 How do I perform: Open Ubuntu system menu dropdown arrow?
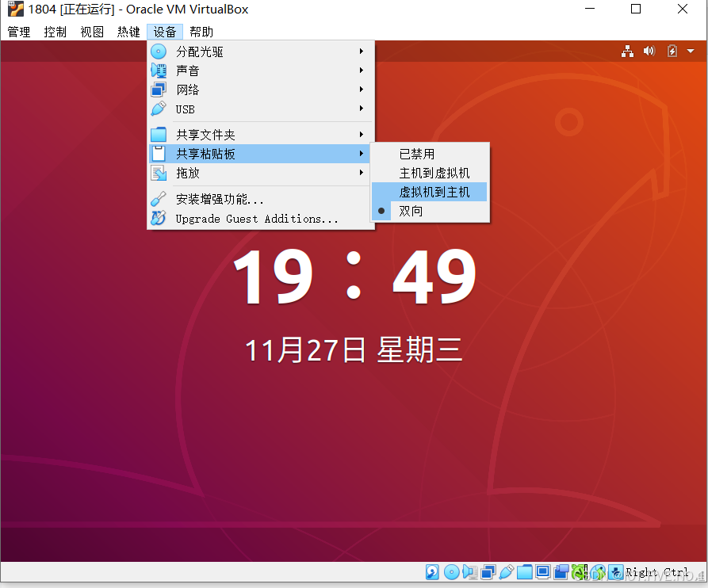point(691,51)
